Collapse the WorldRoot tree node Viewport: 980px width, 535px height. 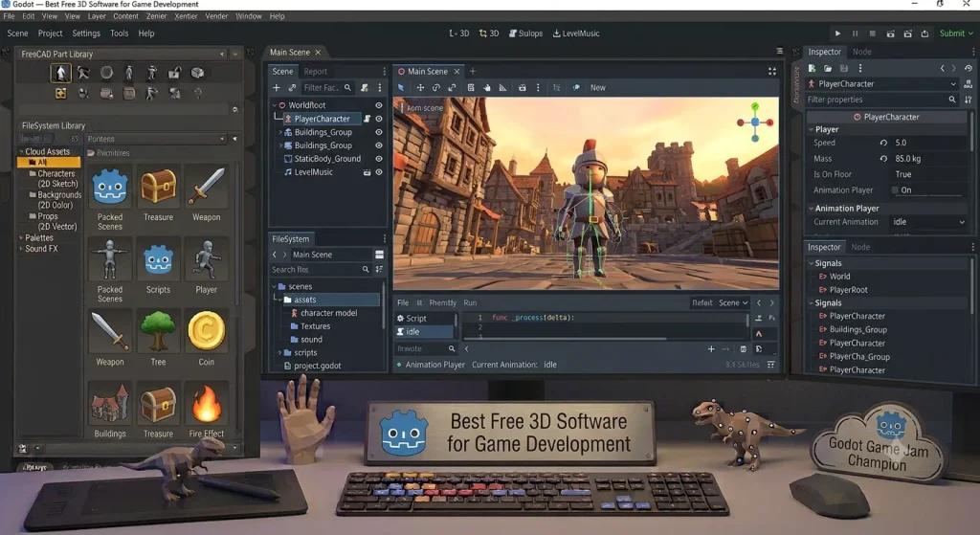275,105
